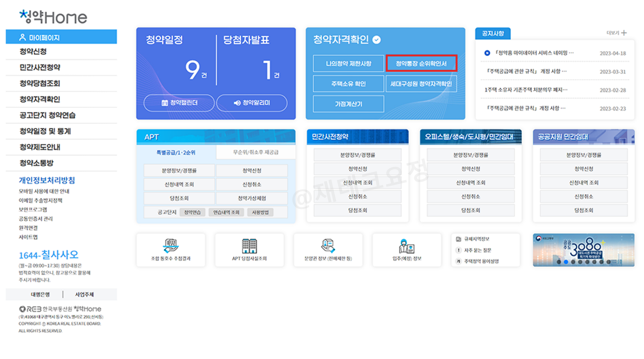The image size is (644, 359).
Task: Click the 가 icon beside 주택청약 용어설명
Action: point(458,261)
